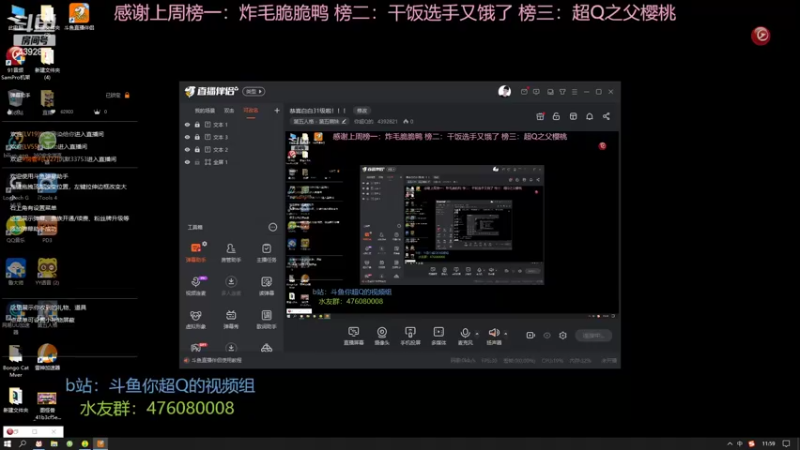The height and width of the screenshot is (450, 800).
Task: Unlock the 文本 1 layer
Action: coord(197,124)
